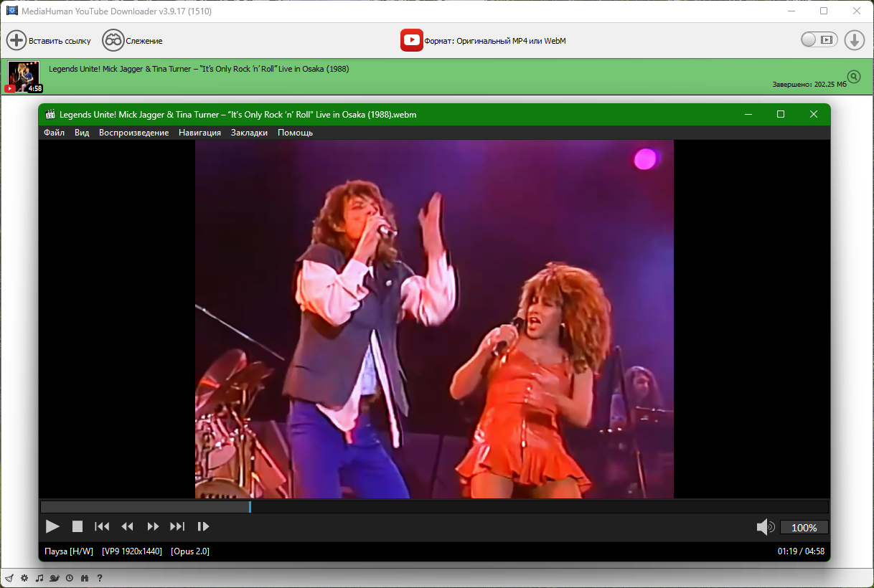
Task: Open the "Файл" menu in the player
Action: [54, 133]
